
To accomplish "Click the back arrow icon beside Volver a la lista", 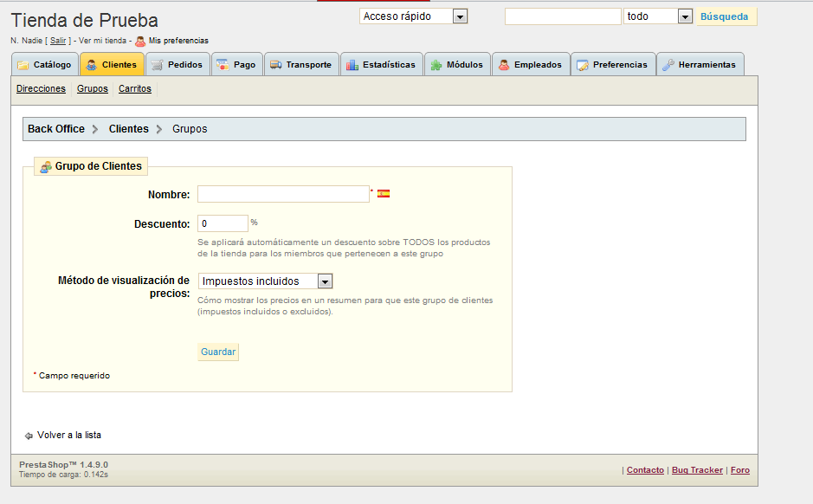I will pyautogui.click(x=29, y=436).
